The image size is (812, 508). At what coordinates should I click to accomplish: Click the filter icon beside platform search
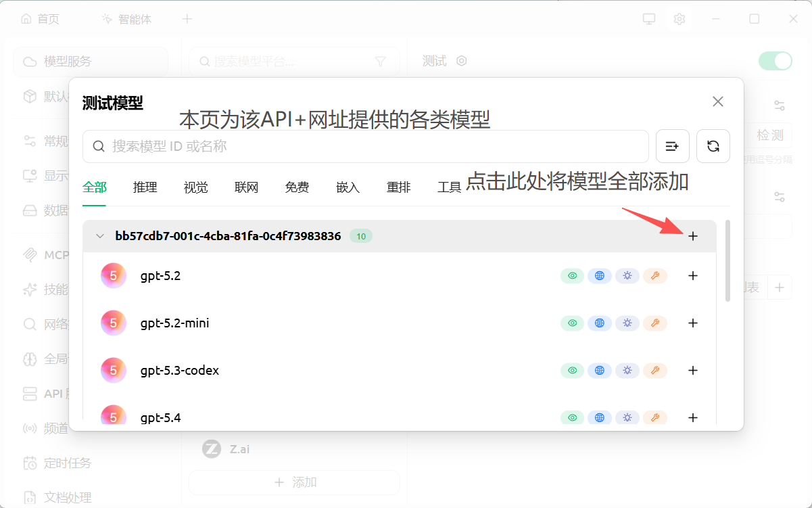coord(380,62)
